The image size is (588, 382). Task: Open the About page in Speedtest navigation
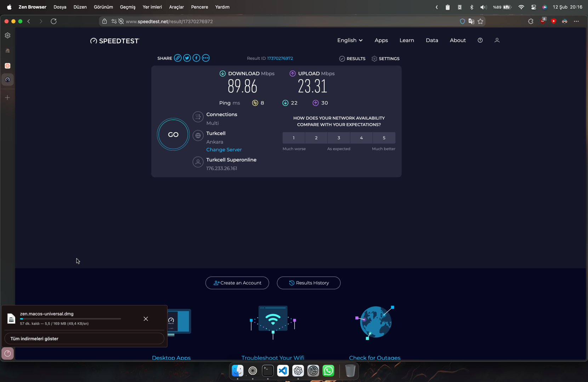point(458,40)
